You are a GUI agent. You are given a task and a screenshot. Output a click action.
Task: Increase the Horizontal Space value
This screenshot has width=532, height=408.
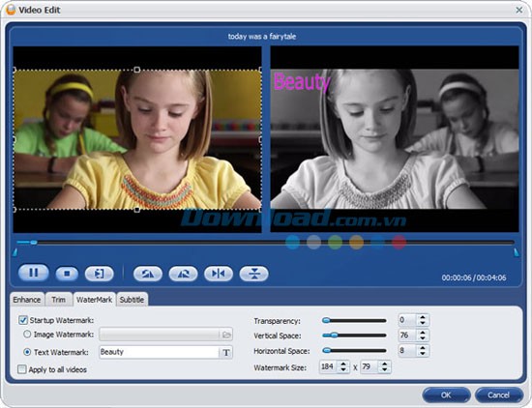(x=423, y=348)
